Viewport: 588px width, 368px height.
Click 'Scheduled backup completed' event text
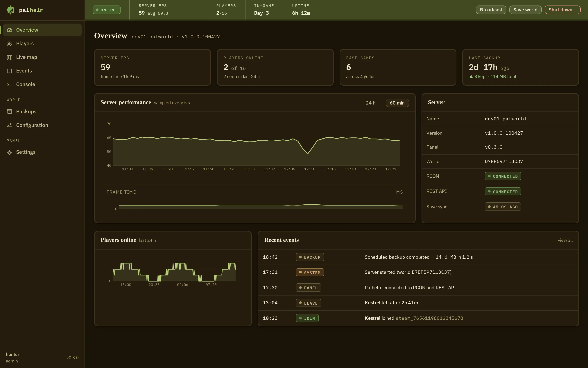click(x=419, y=257)
